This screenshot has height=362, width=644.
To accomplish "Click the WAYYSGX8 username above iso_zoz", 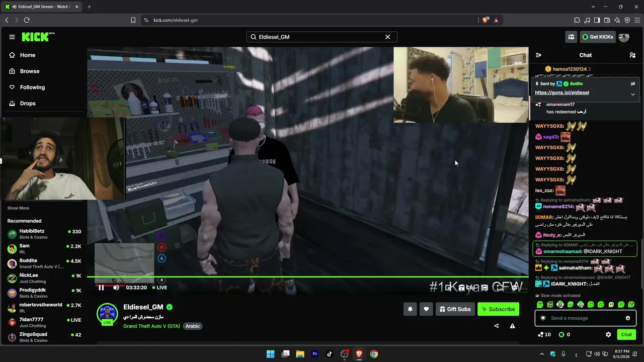I will coord(549,179).
